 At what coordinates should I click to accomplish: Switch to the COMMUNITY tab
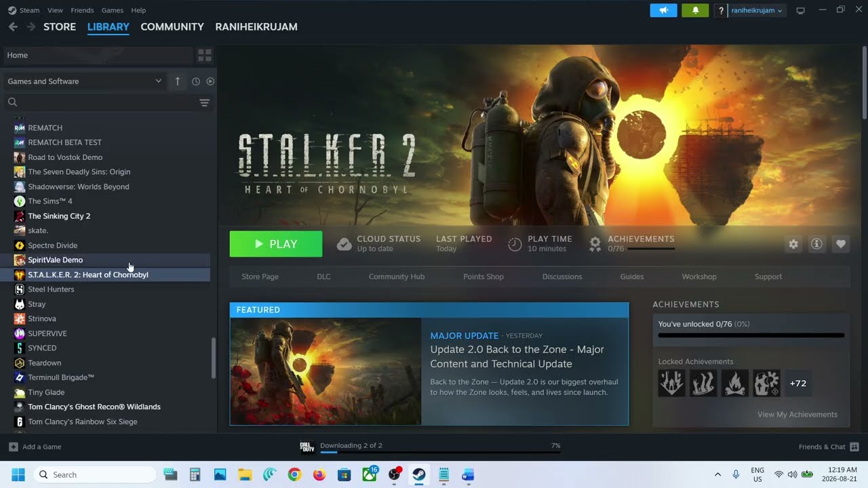pos(172,26)
